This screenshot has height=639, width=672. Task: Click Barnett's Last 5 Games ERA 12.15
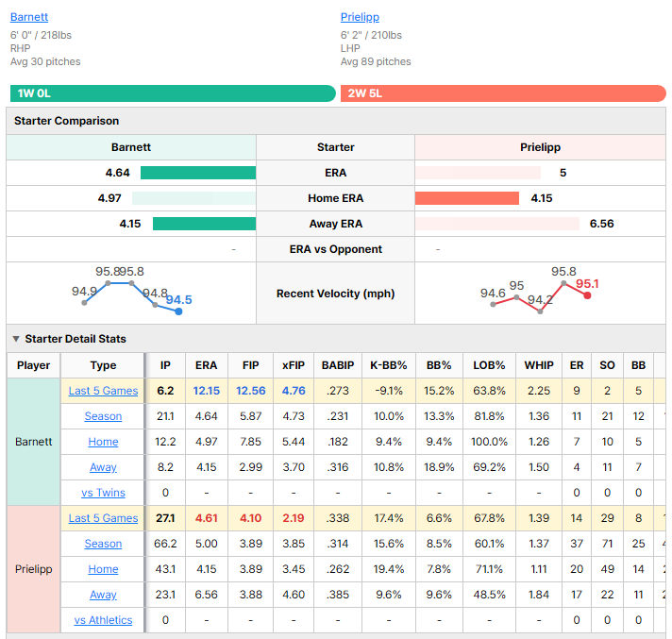click(206, 391)
